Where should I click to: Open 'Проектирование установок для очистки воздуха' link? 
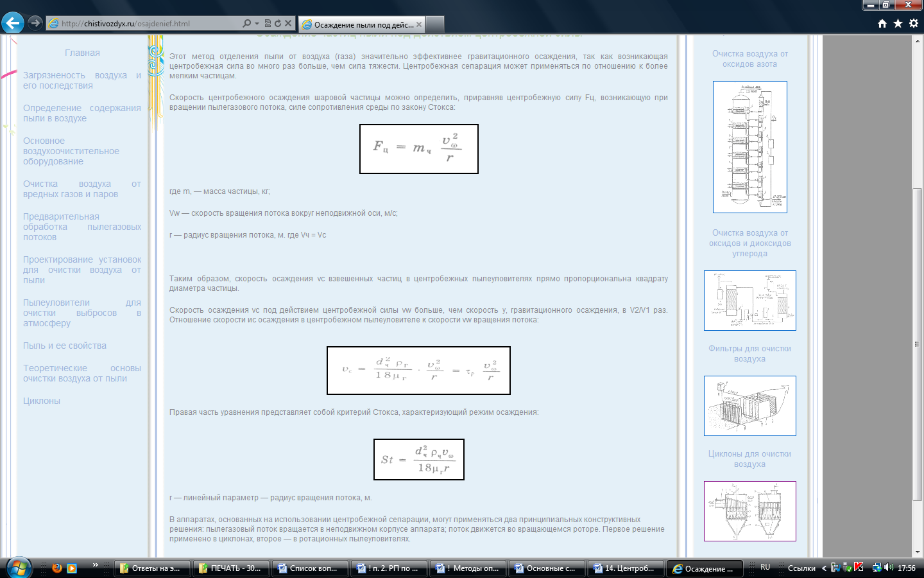click(x=82, y=270)
